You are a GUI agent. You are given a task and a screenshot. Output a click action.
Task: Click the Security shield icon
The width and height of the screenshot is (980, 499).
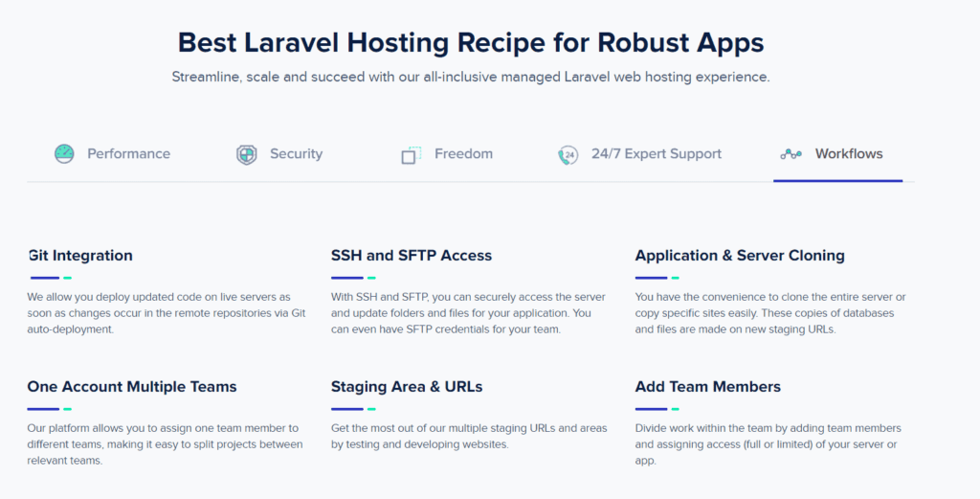pos(246,154)
